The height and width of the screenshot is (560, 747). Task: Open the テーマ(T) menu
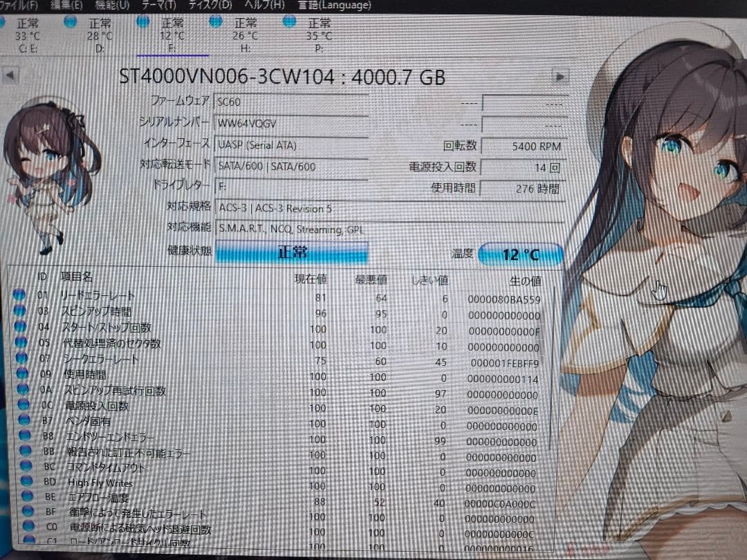157,5
